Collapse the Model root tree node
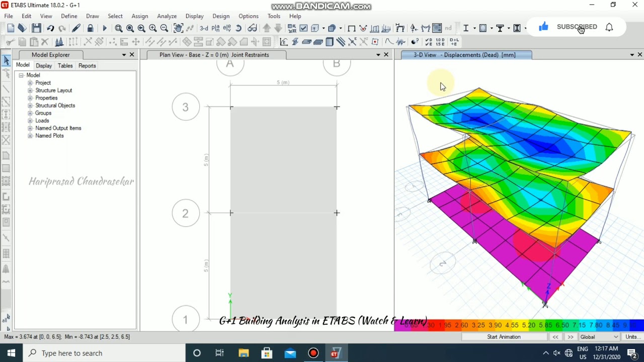Image resolution: width=644 pixels, height=362 pixels. click(21, 75)
